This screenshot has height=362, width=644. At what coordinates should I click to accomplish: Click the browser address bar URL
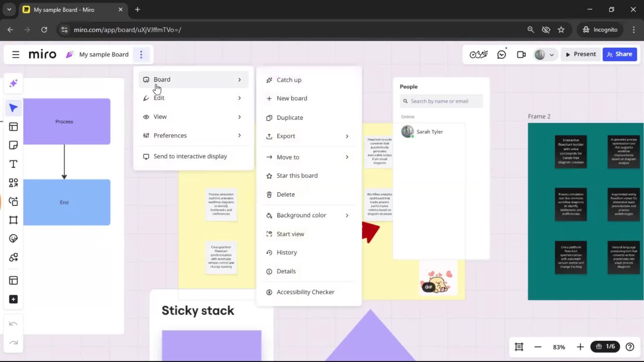(x=127, y=30)
